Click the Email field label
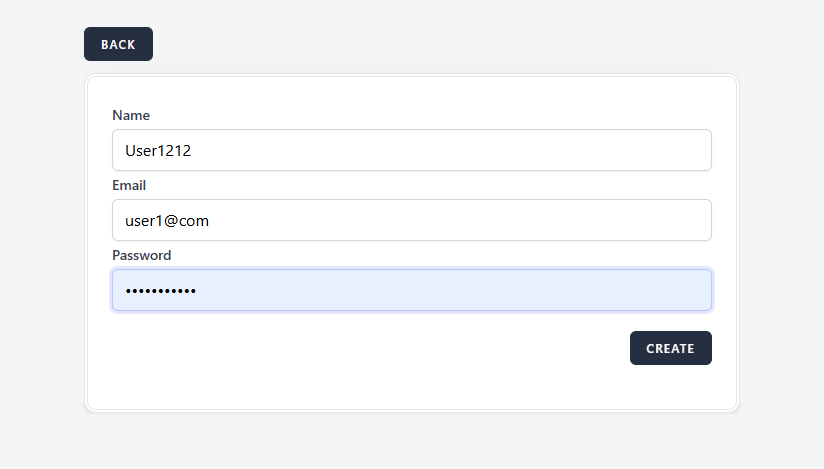Image resolution: width=824 pixels, height=469 pixels. point(129,185)
